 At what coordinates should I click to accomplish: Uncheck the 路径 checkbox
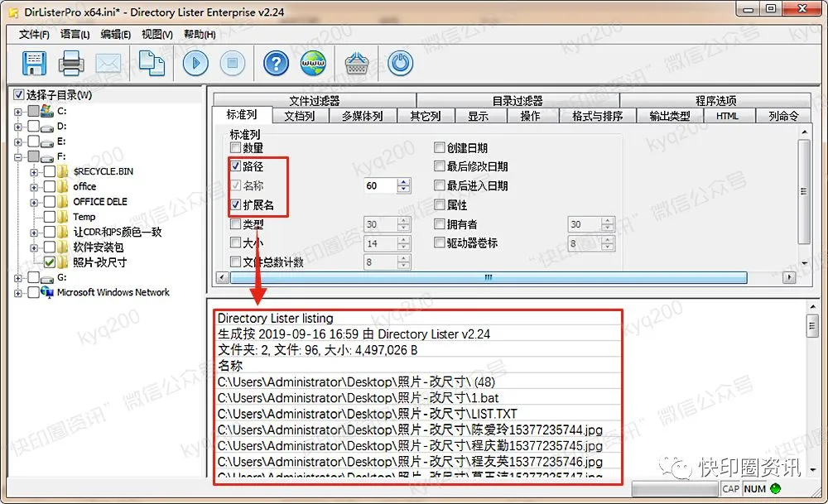coord(235,166)
